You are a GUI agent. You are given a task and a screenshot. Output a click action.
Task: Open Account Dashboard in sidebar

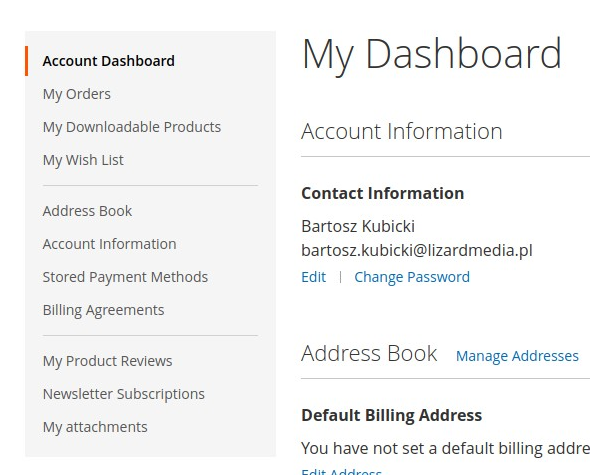click(x=108, y=61)
